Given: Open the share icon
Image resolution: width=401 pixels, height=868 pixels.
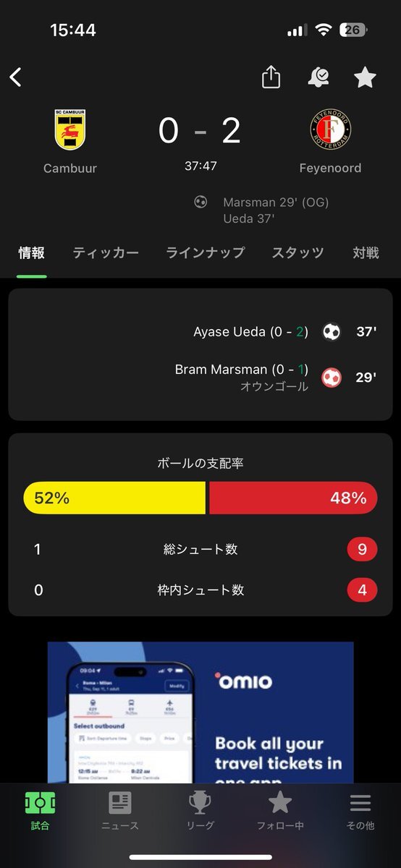Looking at the screenshot, I should click(271, 77).
